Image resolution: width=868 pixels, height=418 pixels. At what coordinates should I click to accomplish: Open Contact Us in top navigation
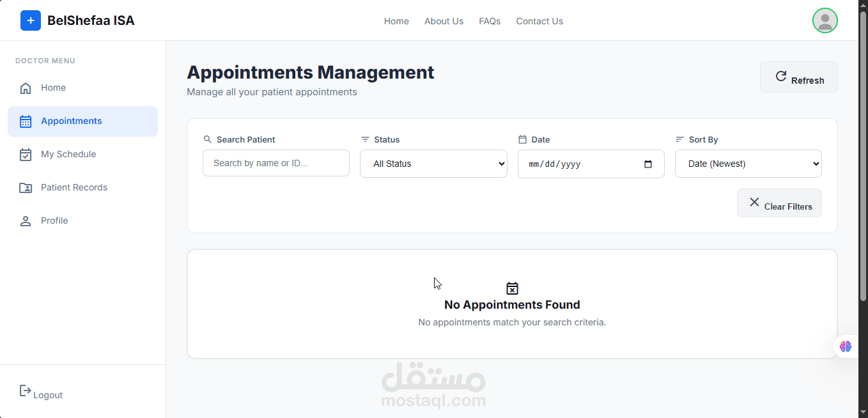tap(539, 21)
